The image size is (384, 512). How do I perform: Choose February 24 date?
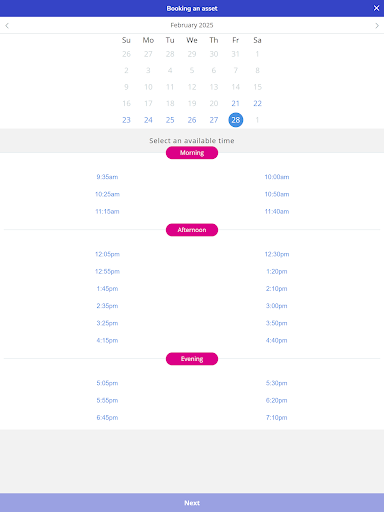point(148,120)
